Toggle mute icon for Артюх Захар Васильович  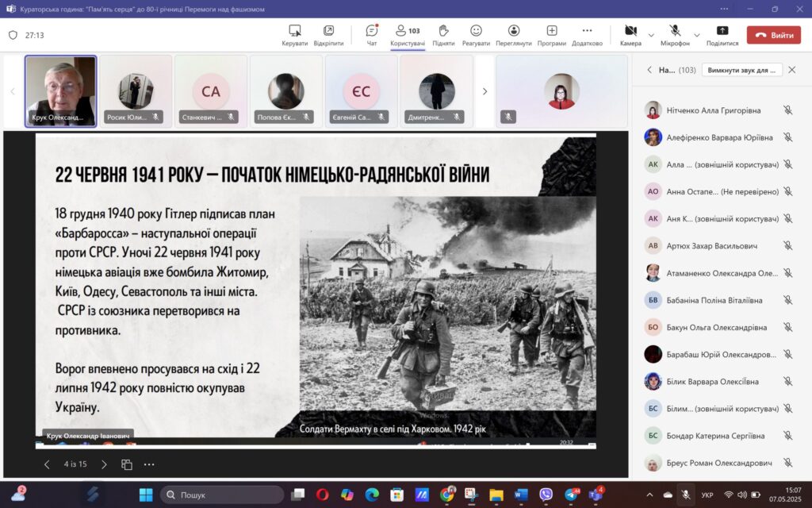787,246
